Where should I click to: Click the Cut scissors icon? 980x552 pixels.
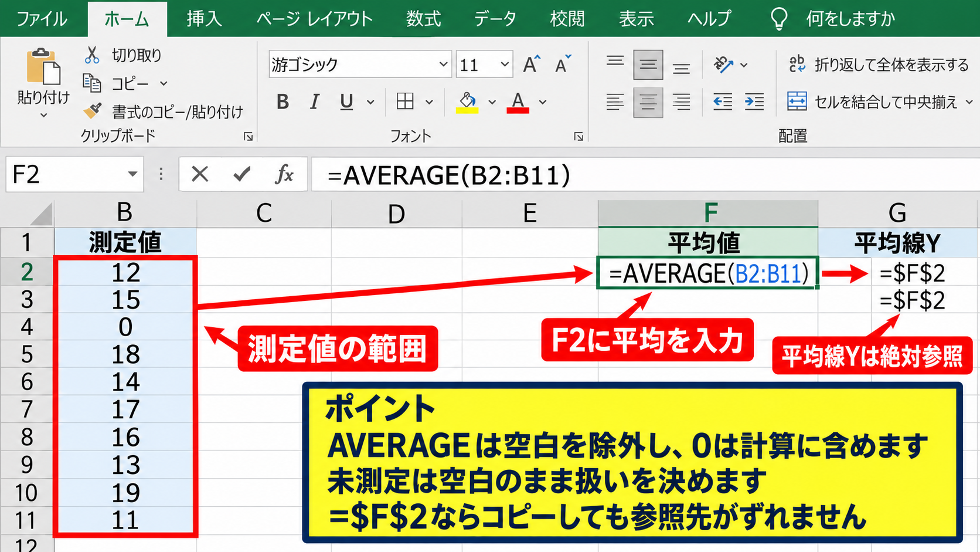pyautogui.click(x=92, y=55)
